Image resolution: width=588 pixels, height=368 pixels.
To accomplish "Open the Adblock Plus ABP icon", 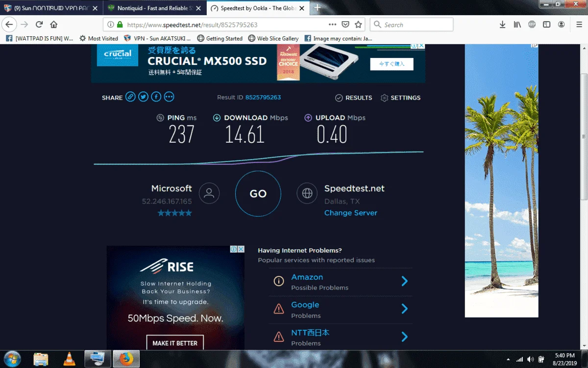I will [532, 25].
